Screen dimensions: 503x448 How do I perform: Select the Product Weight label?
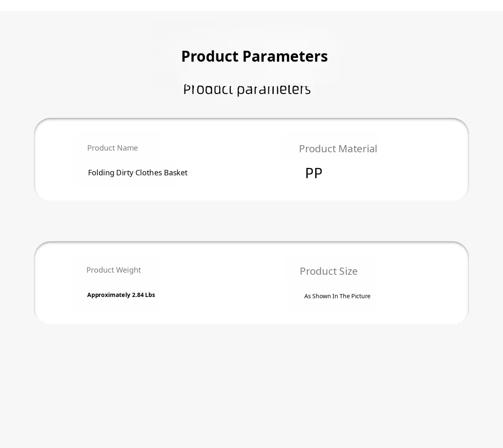tap(114, 270)
